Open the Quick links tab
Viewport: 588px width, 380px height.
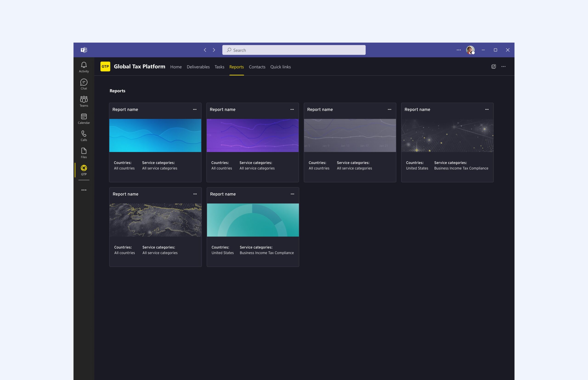(280, 67)
